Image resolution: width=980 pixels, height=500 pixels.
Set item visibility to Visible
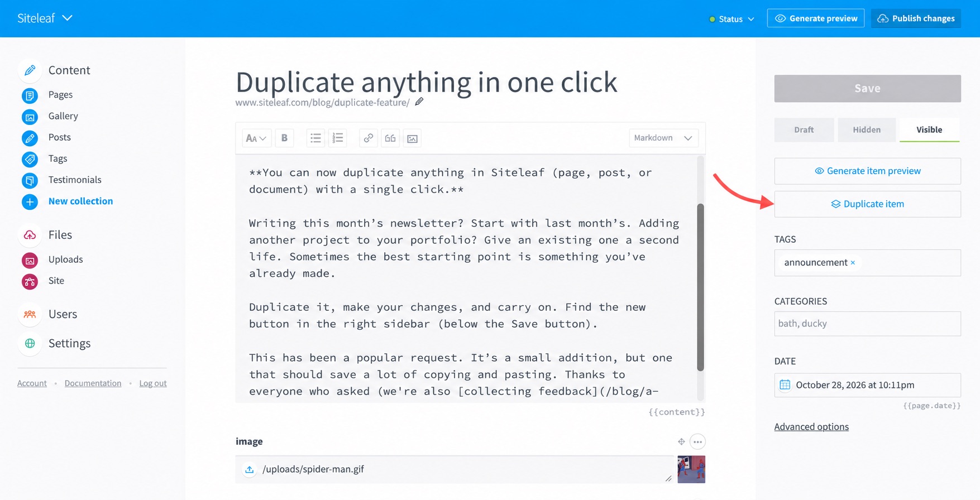pyautogui.click(x=929, y=129)
